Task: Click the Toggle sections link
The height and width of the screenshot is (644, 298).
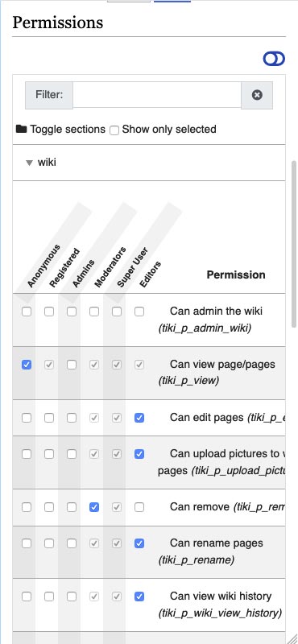Action: pyautogui.click(x=68, y=129)
